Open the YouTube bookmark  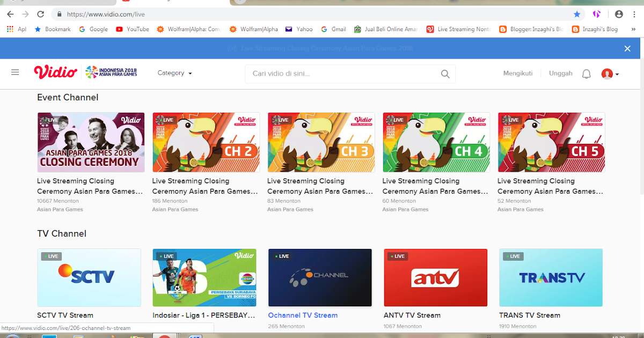click(132, 29)
